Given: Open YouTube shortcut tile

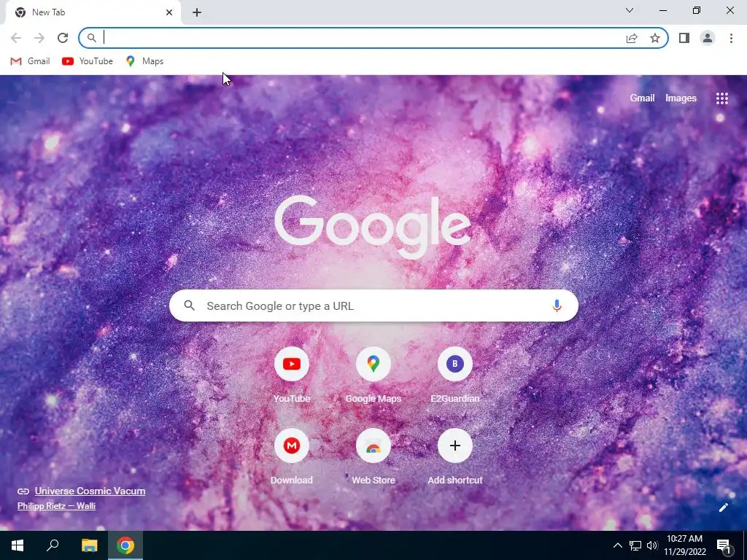Looking at the screenshot, I should (292, 376).
